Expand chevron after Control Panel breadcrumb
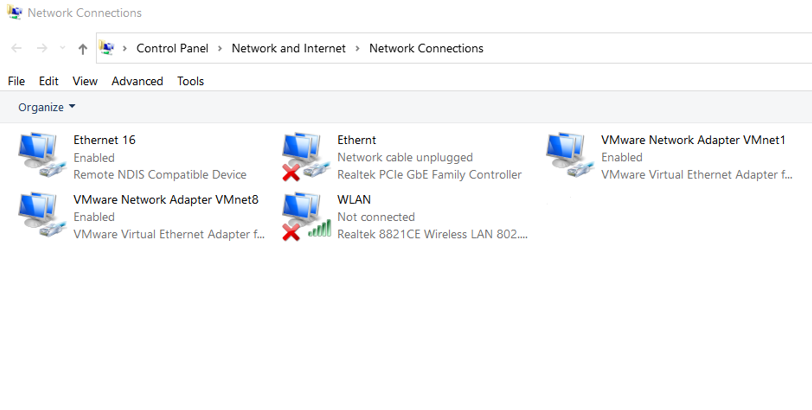812x410 pixels. (x=220, y=48)
